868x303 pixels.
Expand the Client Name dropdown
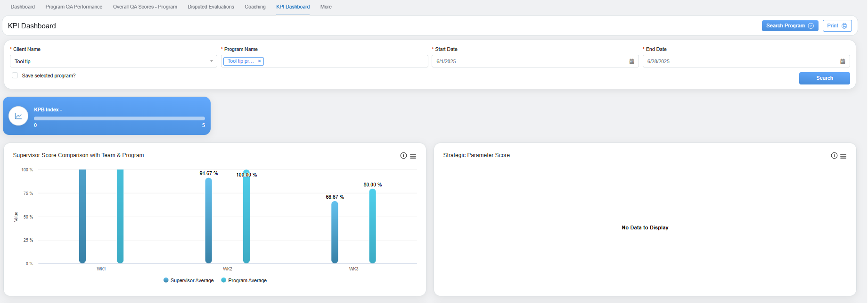211,61
